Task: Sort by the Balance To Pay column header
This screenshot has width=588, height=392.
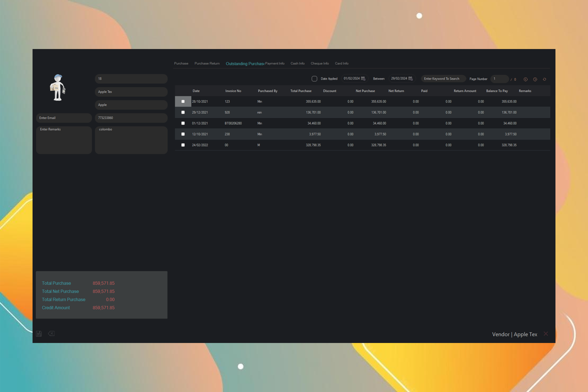Action: [497, 91]
